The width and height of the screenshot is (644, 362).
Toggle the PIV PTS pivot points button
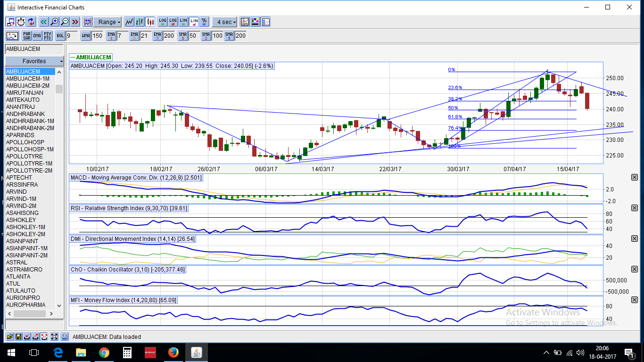pos(48,35)
